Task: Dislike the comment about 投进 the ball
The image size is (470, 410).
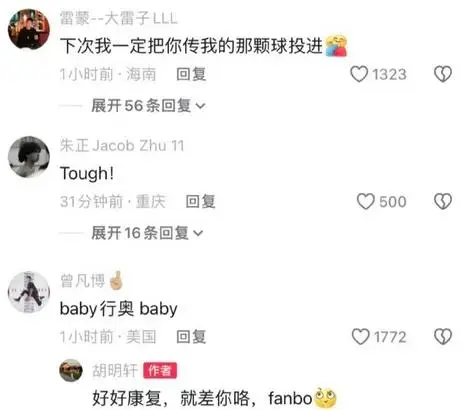Action: click(x=443, y=74)
